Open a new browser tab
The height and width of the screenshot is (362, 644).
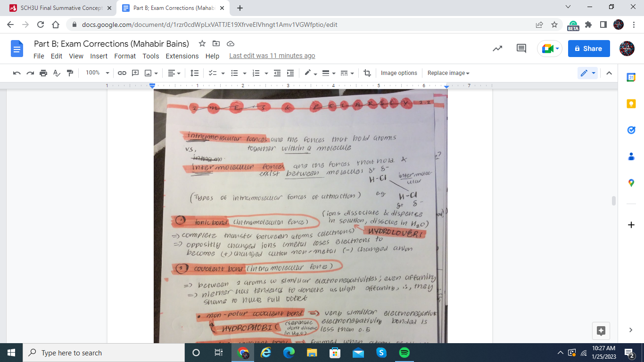[x=239, y=8]
